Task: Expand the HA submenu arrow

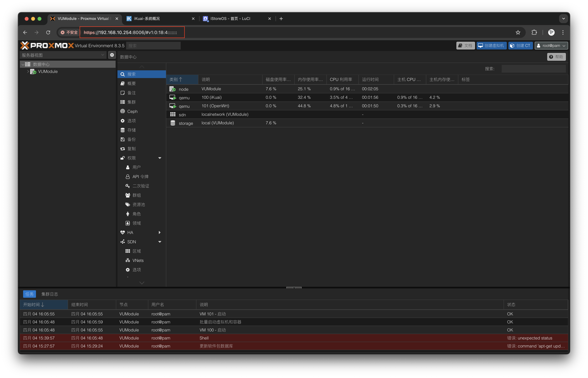Action: [x=160, y=233]
